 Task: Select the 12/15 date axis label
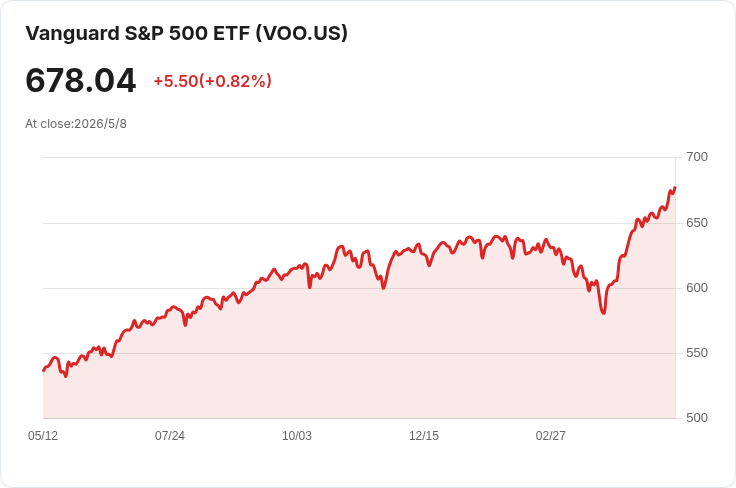pos(424,436)
